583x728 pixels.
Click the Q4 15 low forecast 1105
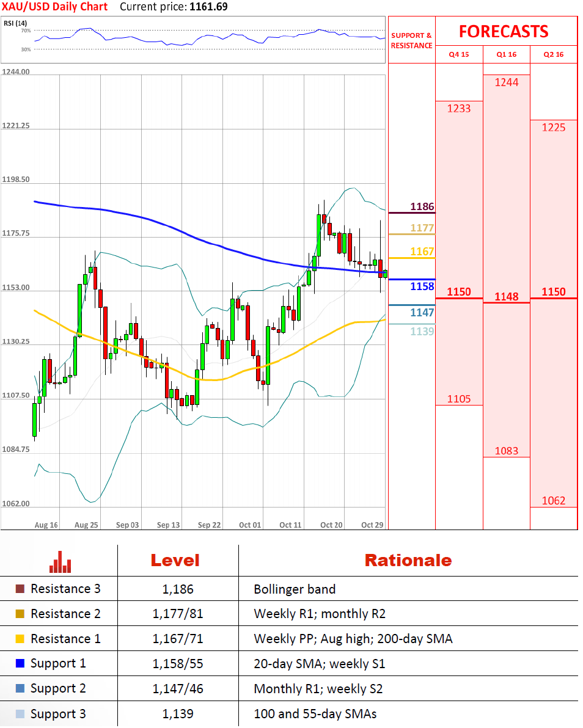coord(459,399)
